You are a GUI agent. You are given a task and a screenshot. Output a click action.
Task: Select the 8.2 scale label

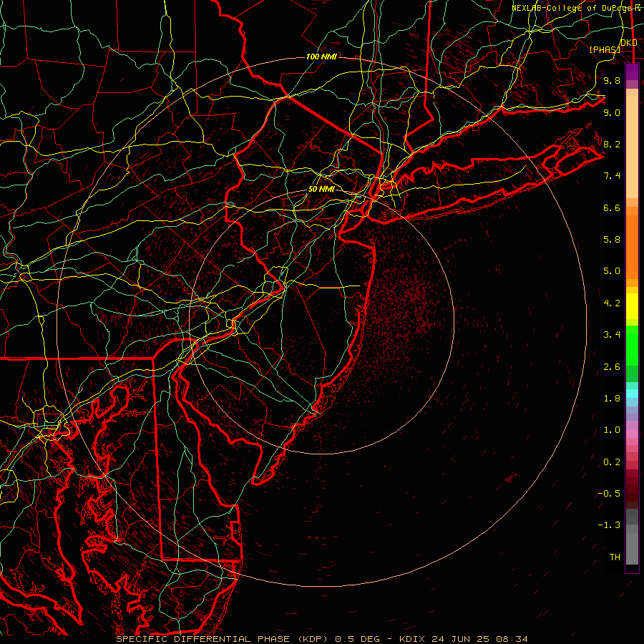[x=612, y=144]
